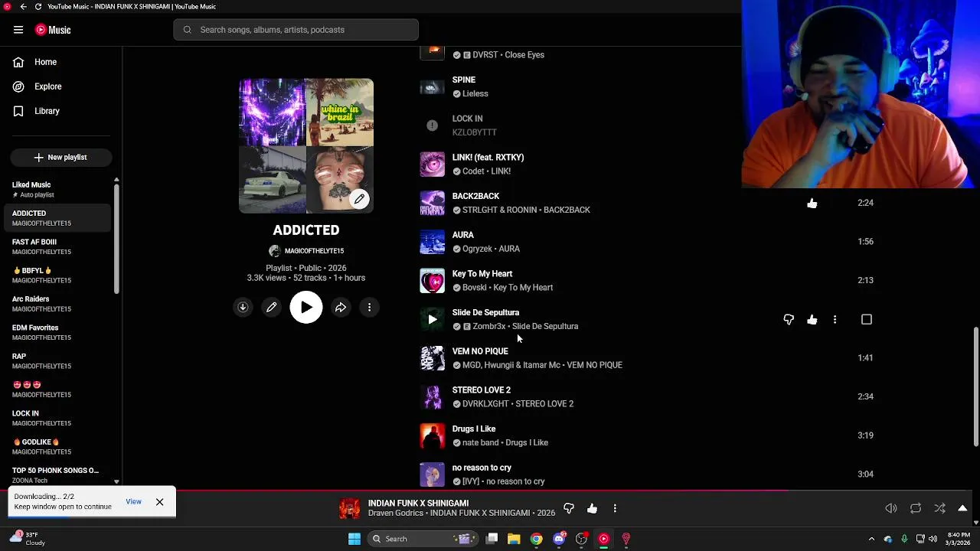
Task: Open AURA thumbnail to play
Action: 432,242
